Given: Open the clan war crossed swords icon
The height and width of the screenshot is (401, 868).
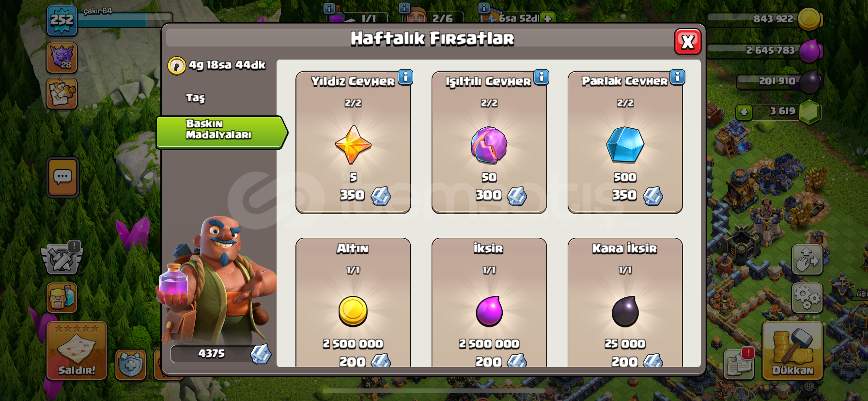Looking at the screenshot, I should 62,258.
